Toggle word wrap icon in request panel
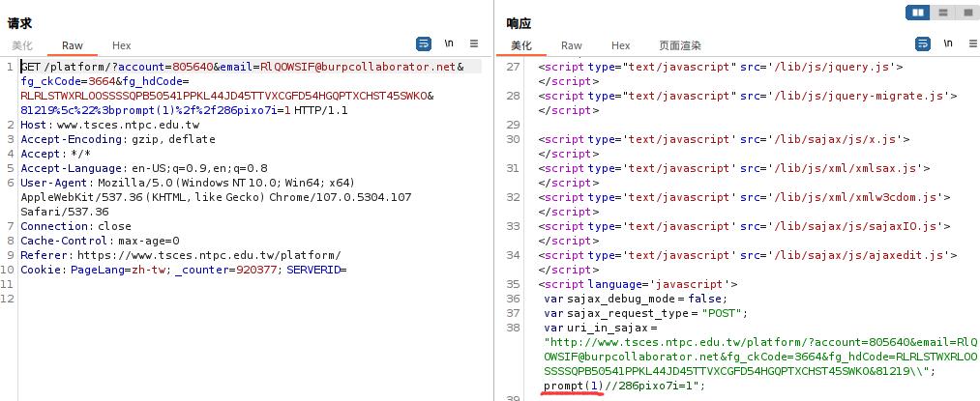Screen dimensions: 980x401 click(423, 44)
